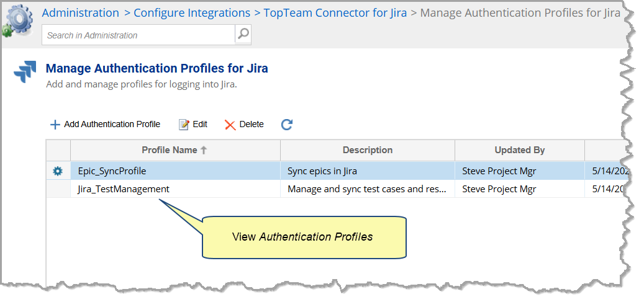Focus the Search in Administration field

[138, 35]
